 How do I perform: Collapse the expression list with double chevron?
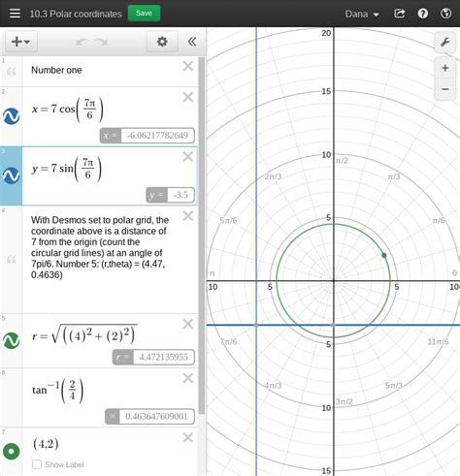(x=192, y=42)
